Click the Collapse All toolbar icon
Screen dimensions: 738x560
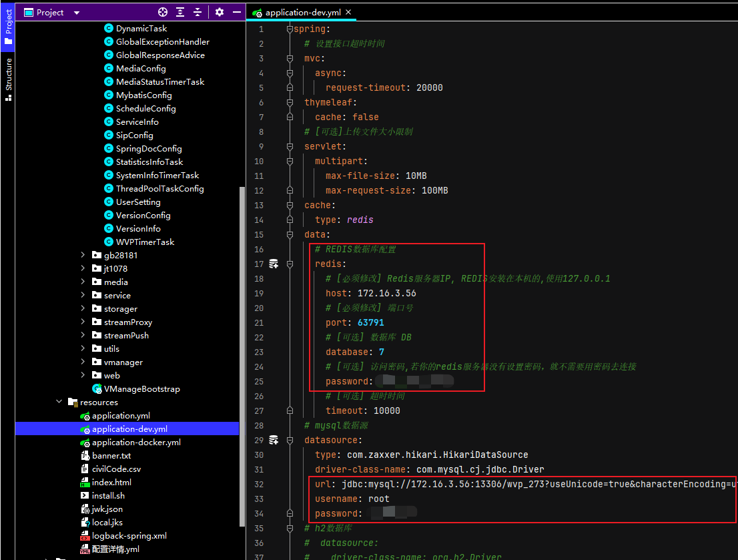[x=198, y=12]
